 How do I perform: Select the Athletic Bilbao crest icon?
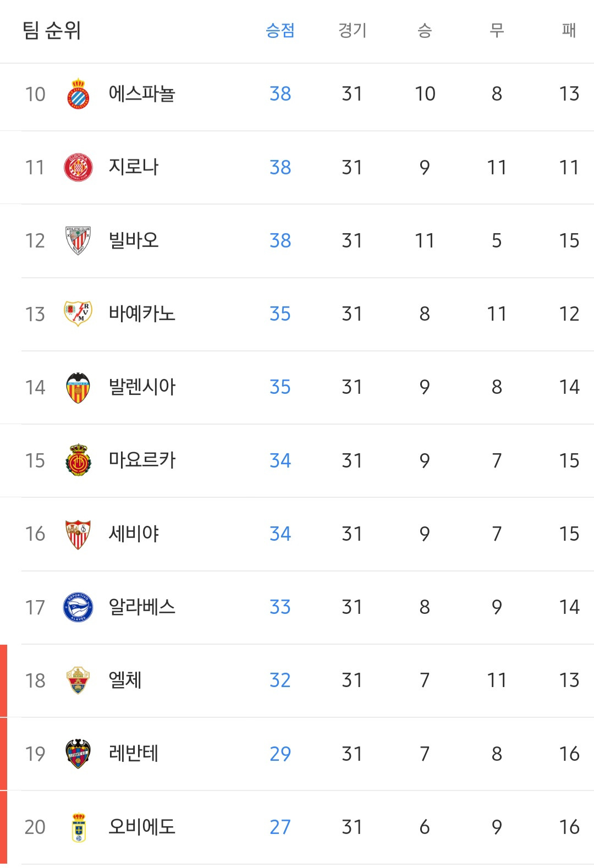tap(78, 240)
